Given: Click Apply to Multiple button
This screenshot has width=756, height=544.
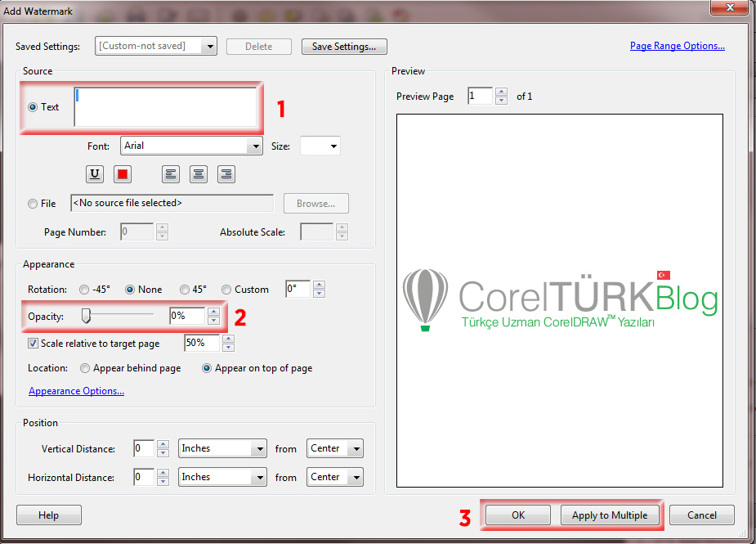Looking at the screenshot, I should pyautogui.click(x=610, y=515).
